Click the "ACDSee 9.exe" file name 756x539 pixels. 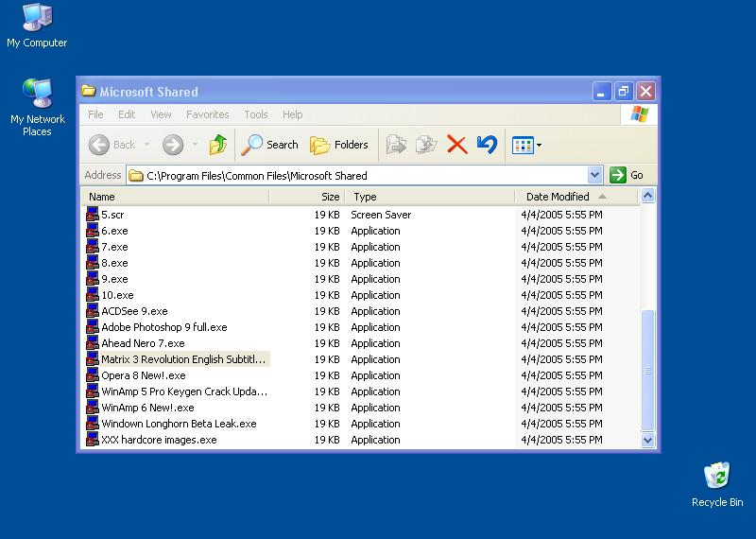pyautogui.click(x=134, y=311)
